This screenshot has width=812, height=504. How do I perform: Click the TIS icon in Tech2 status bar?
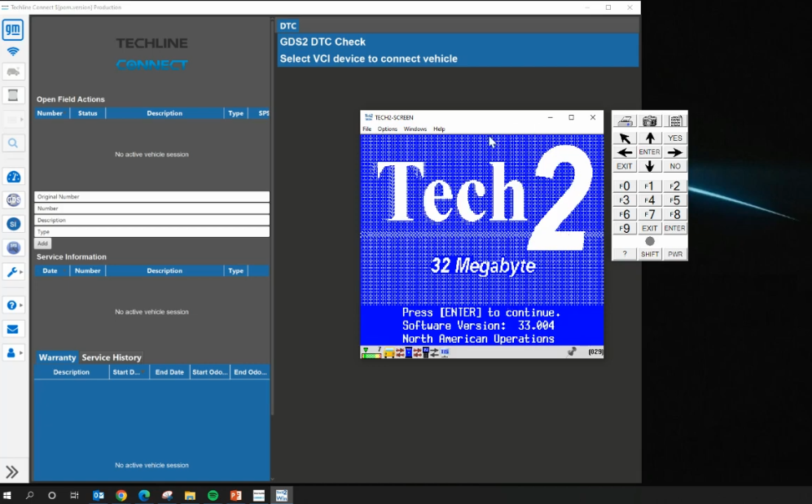[x=445, y=352]
